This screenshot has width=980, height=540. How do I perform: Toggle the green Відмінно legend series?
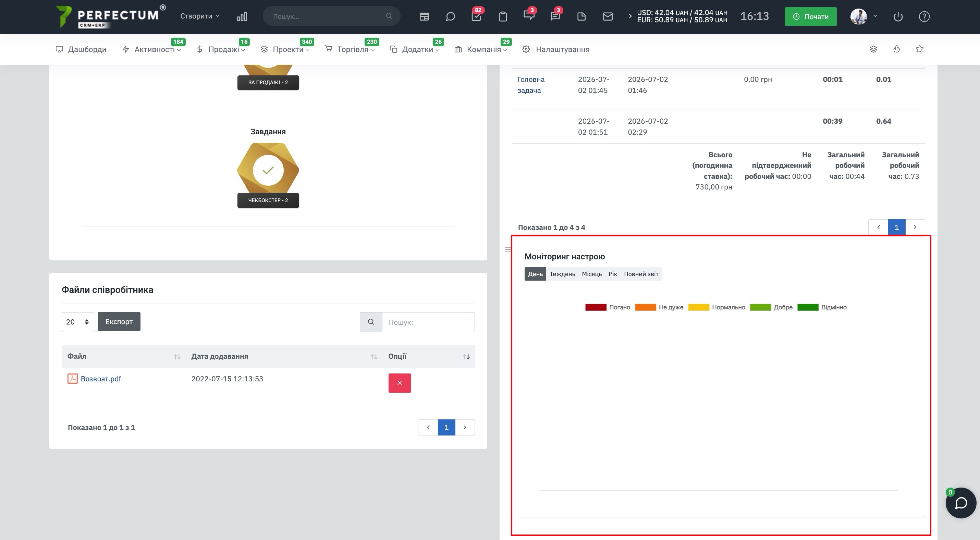pyautogui.click(x=822, y=307)
